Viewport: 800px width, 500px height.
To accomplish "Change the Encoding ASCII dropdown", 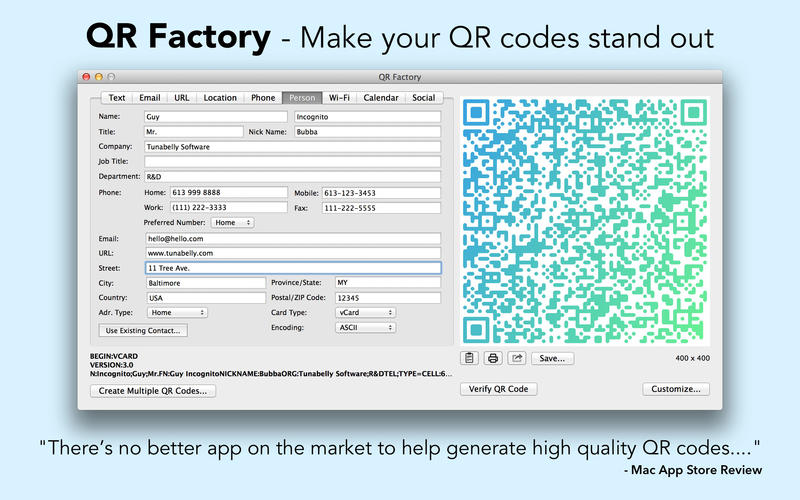I will pos(365,328).
